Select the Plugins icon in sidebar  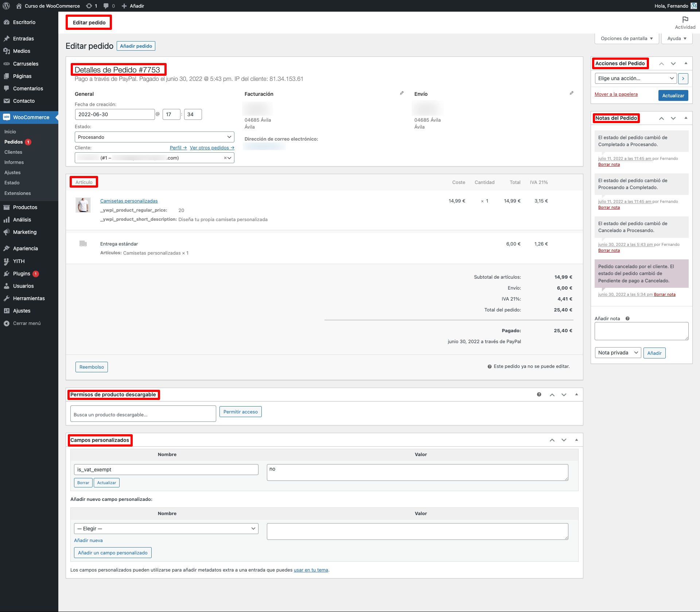[7, 274]
